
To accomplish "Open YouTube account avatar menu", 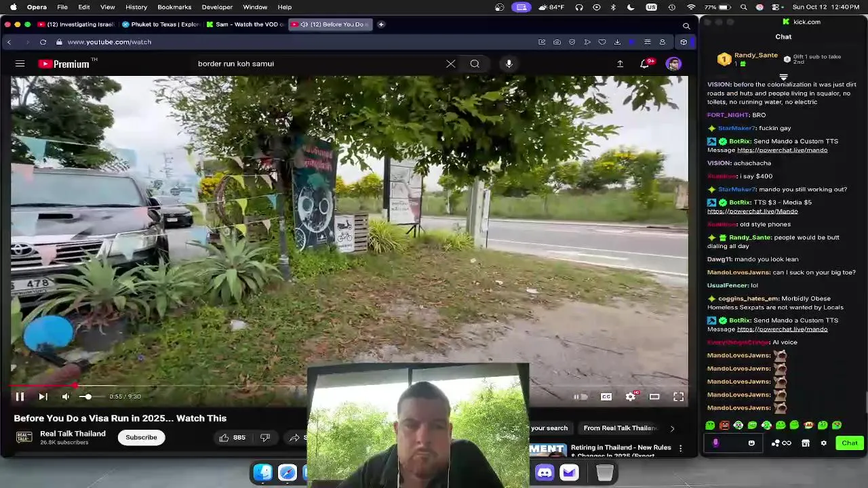I will click(673, 64).
